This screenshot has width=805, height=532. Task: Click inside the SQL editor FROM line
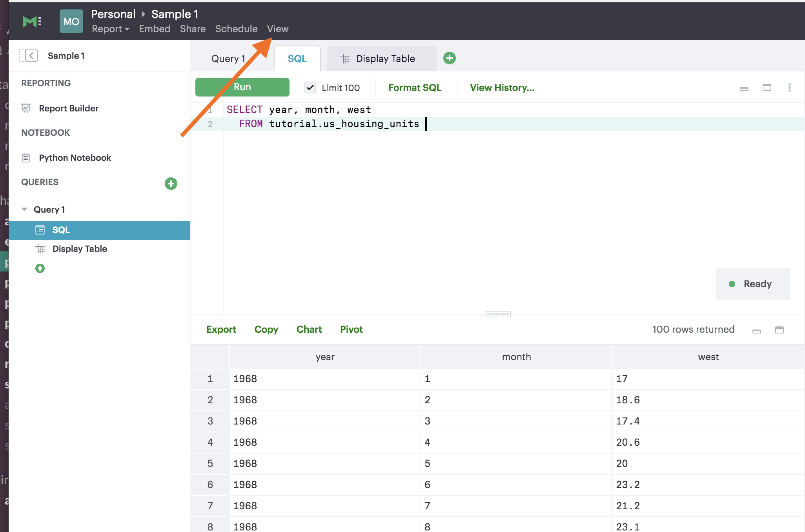point(497,124)
